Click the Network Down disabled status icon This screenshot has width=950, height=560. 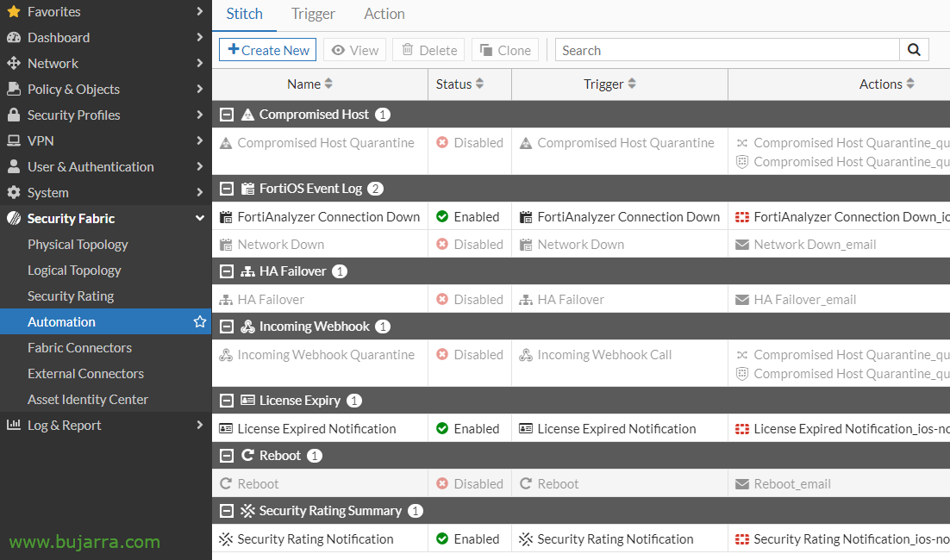[442, 244]
